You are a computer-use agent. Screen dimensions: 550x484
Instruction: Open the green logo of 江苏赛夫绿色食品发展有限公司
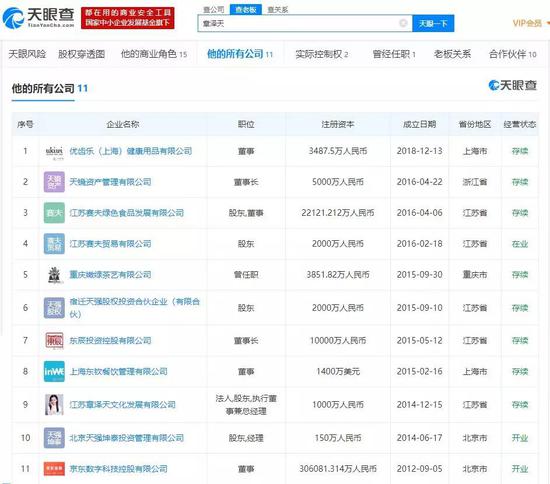click(54, 213)
